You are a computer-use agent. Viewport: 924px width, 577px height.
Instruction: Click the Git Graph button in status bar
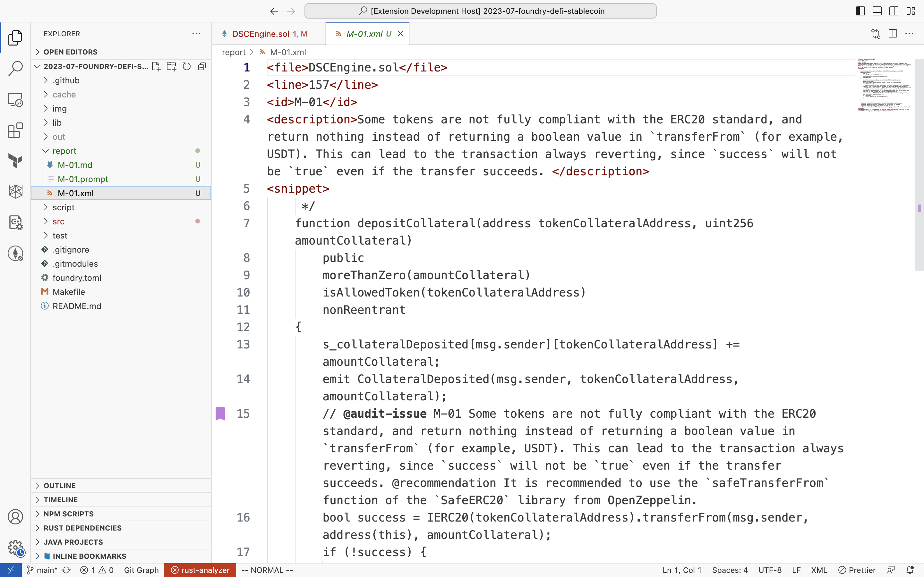click(141, 570)
